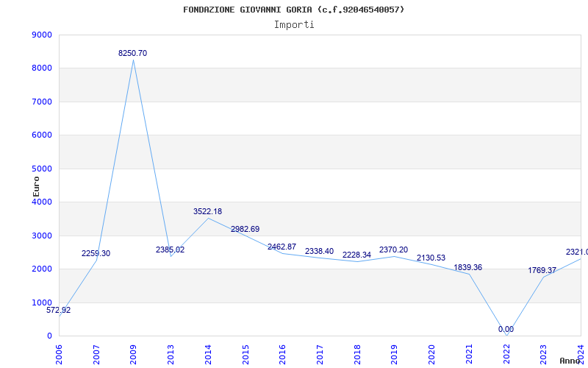Image resolution: width=588 pixels, height=368 pixels.
Task: Click the y-axis value 8000
Action: point(42,68)
